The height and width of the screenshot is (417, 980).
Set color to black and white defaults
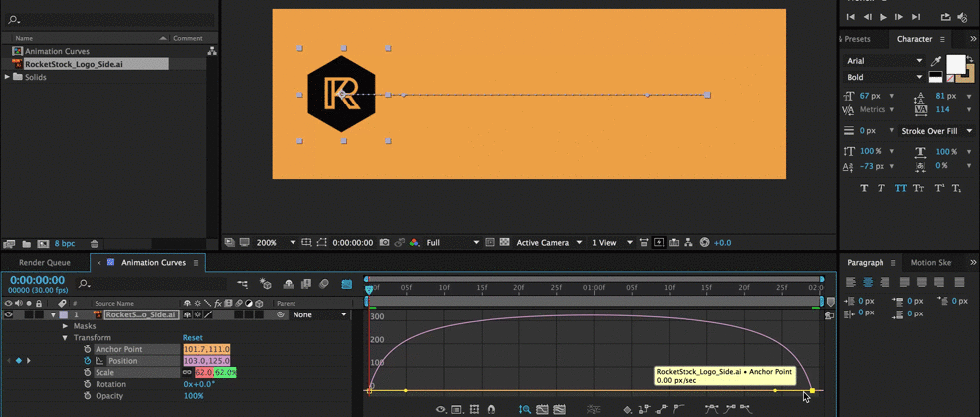(935, 77)
